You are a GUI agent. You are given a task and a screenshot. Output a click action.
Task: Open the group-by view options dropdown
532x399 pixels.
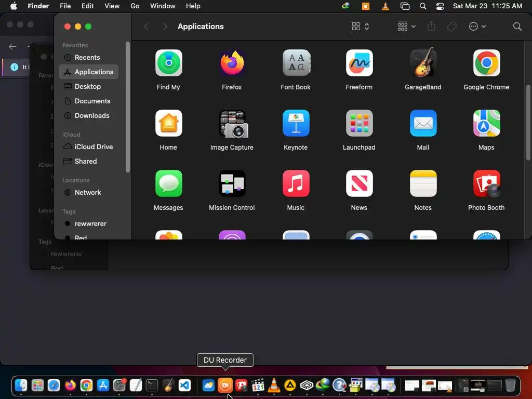[406, 26]
